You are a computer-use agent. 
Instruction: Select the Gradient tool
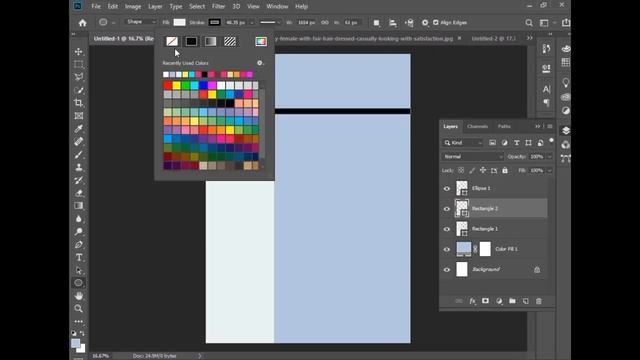[79, 206]
